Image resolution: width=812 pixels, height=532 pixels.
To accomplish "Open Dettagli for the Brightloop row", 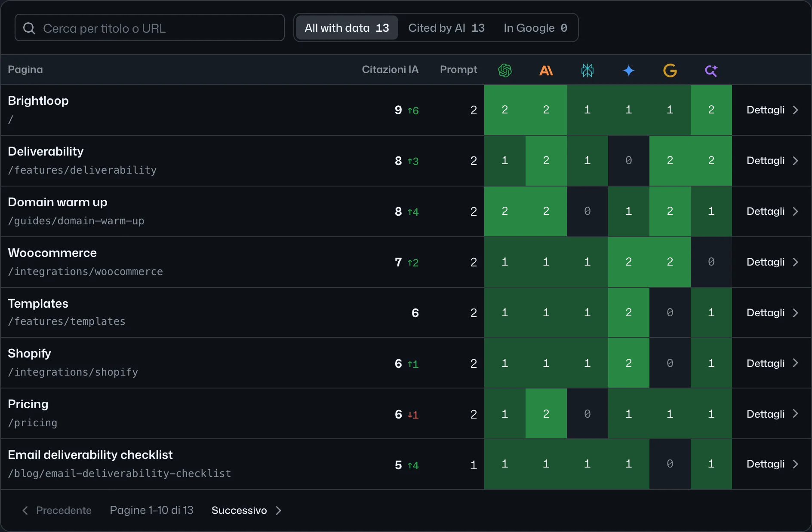I will pyautogui.click(x=772, y=110).
